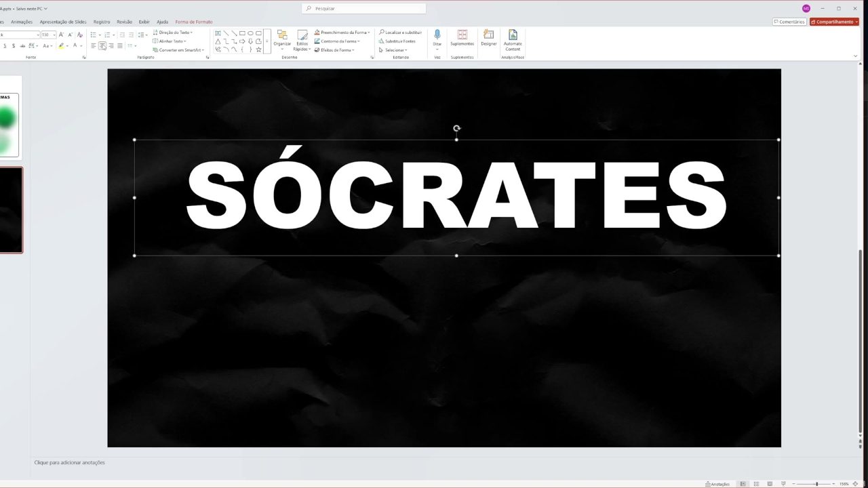The image size is (868, 488).
Task: Center the paragraph text
Action: point(102,46)
